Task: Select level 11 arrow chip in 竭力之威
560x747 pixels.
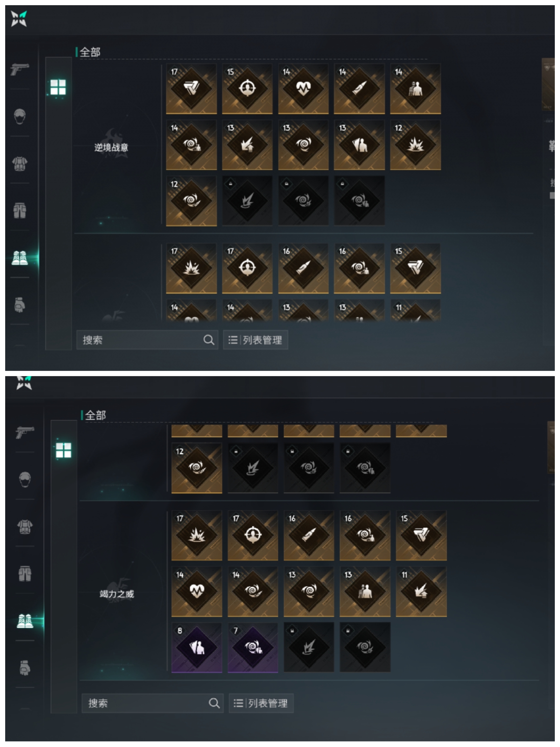Action: pyautogui.click(x=421, y=591)
